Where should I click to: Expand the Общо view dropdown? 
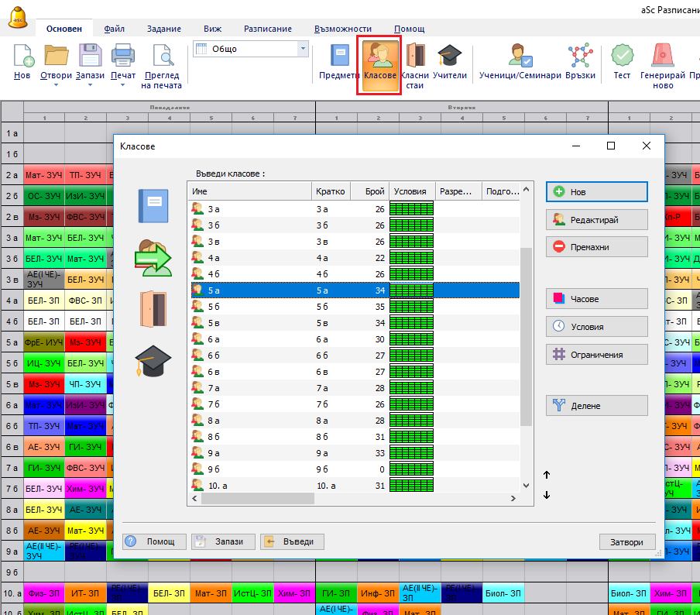tap(303, 49)
